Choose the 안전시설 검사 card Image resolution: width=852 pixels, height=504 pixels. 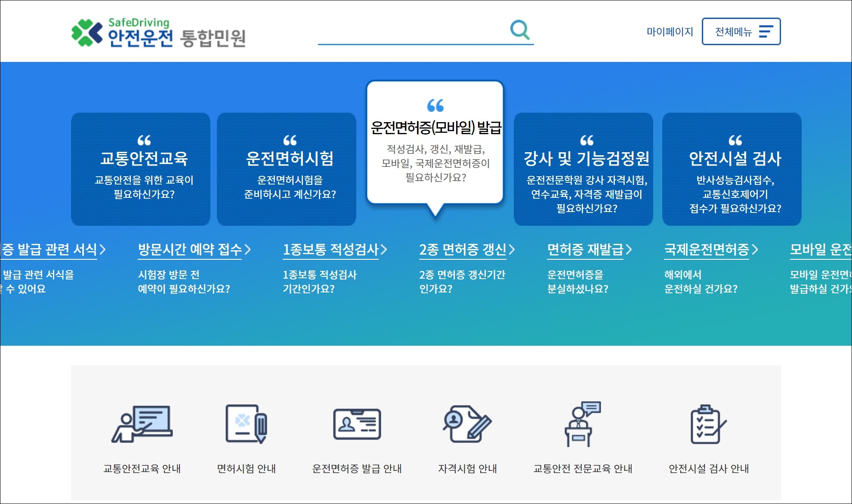click(732, 169)
